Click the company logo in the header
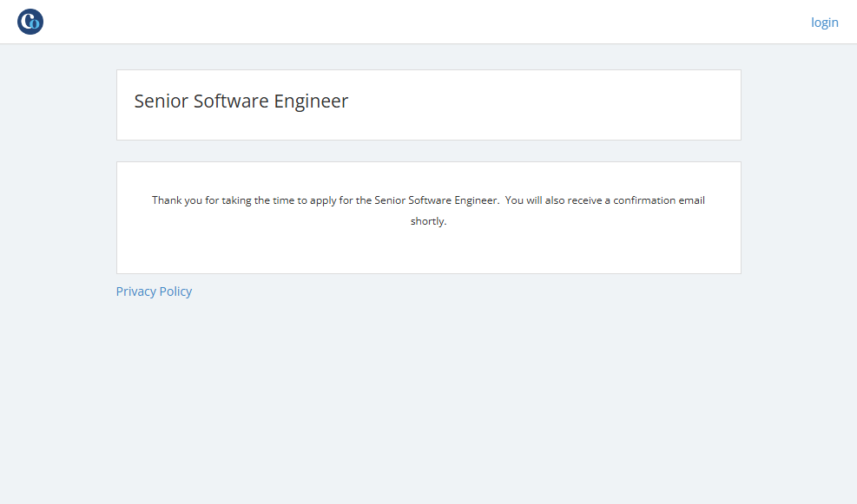Screen dimensions: 857x504 [x=30, y=22]
